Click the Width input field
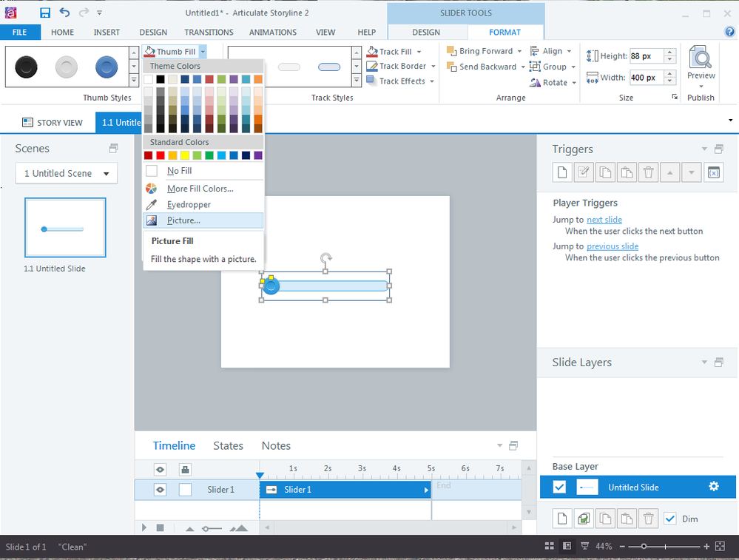739x560 pixels. [645, 78]
